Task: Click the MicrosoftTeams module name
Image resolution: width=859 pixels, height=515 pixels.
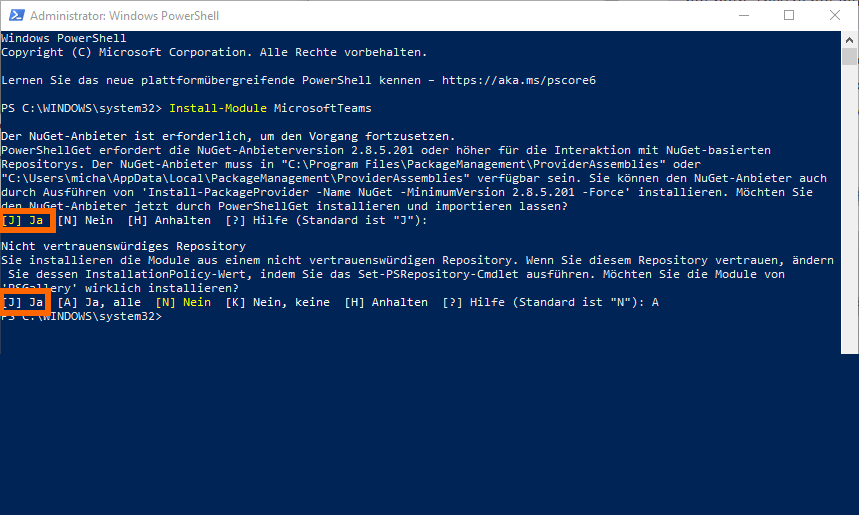Action: click(x=323, y=108)
